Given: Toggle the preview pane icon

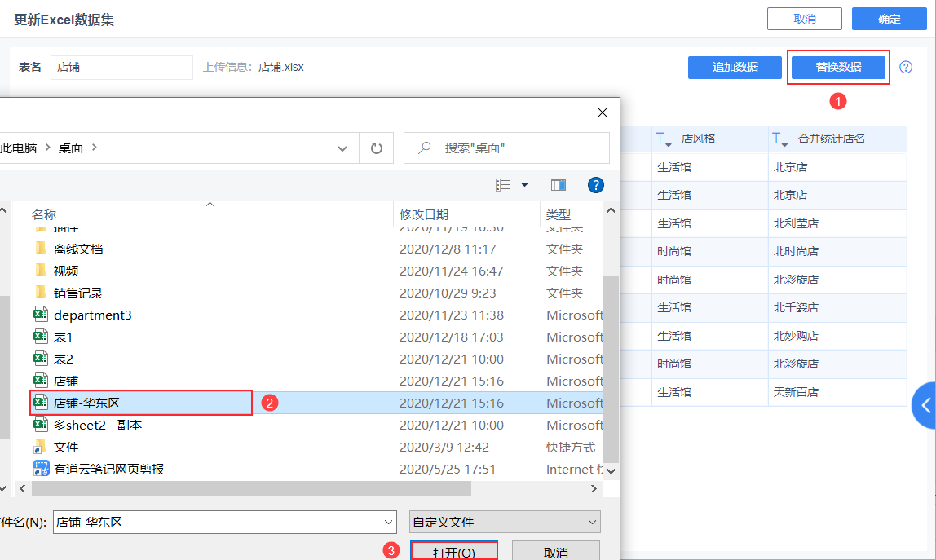Looking at the screenshot, I should (559, 185).
